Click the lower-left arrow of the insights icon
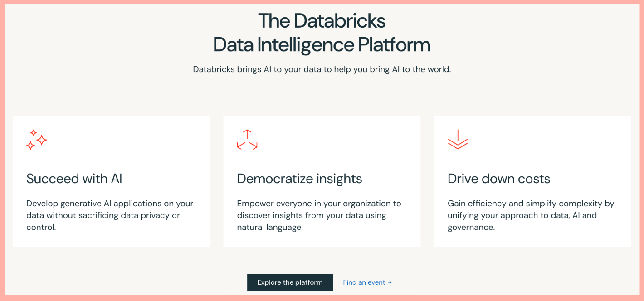The image size is (644, 301). click(x=240, y=146)
